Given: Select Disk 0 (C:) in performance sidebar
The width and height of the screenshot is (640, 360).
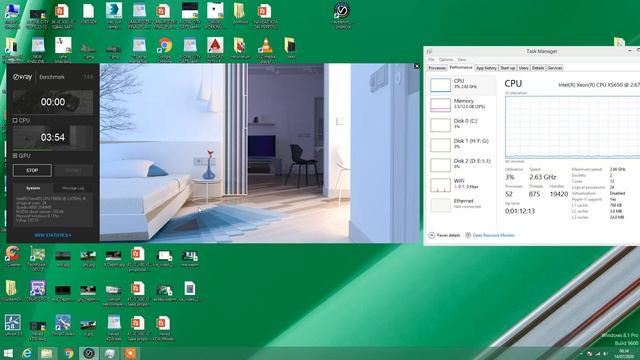Looking at the screenshot, I should 462,124.
